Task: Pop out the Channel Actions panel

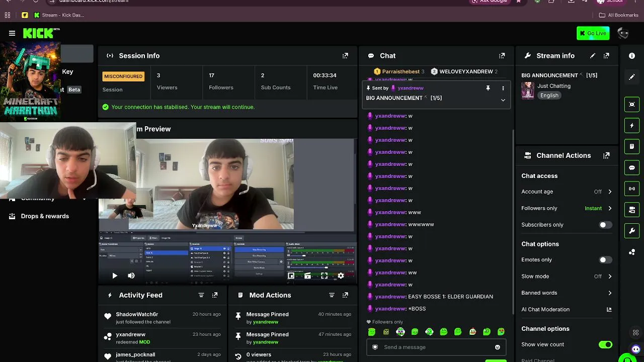Action: [x=606, y=155]
